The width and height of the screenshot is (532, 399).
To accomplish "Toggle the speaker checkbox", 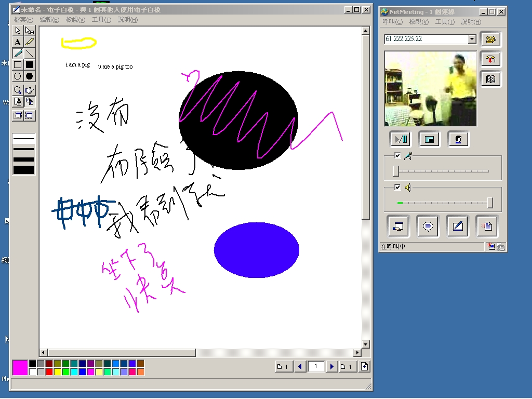I will 397,187.
